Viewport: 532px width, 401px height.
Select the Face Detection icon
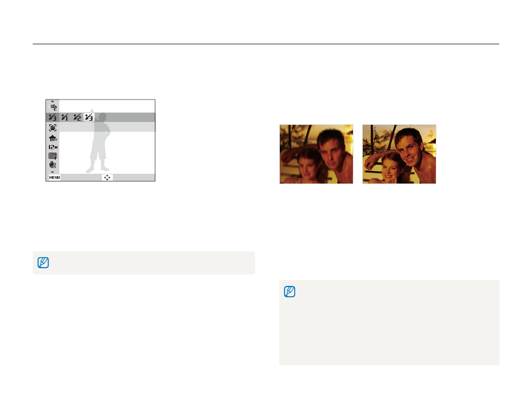pyautogui.click(x=52, y=128)
